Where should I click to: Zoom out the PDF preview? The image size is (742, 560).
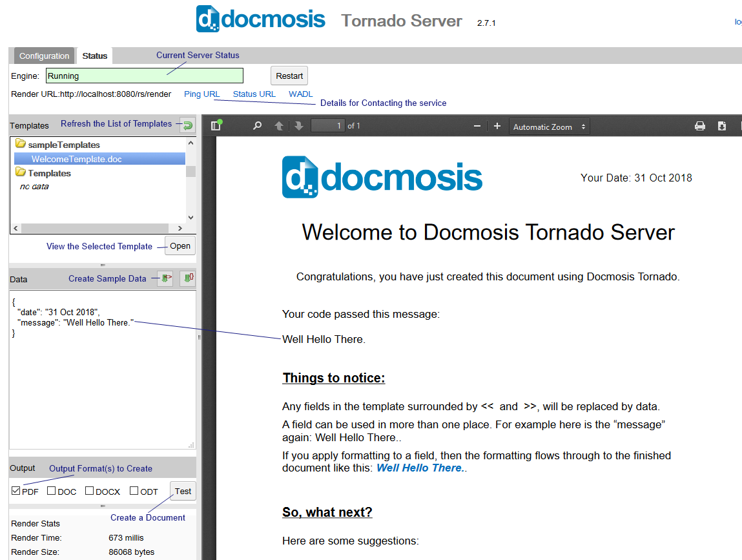[477, 126]
